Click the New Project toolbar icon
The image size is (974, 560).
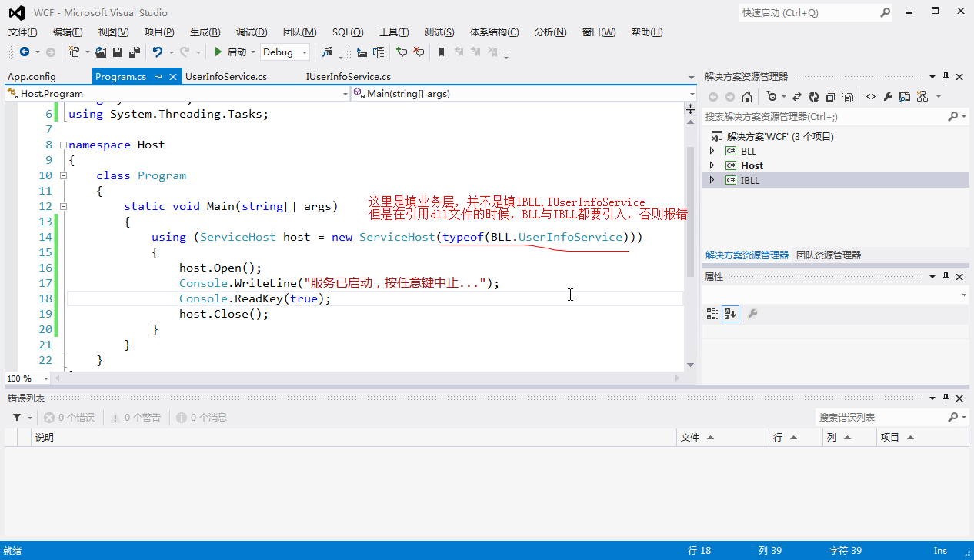[x=74, y=52]
